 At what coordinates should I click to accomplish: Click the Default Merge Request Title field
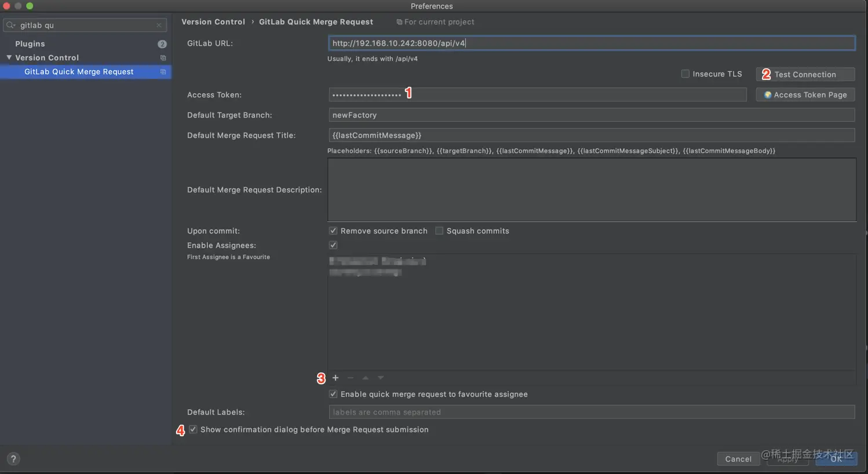pyautogui.click(x=592, y=135)
